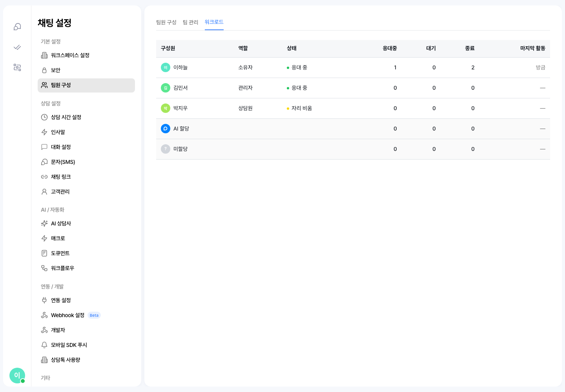Open 상담톡 사용량 in sidebar
This screenshot has width=565, height=392.
pyautogui.click(x=86, y=360)
